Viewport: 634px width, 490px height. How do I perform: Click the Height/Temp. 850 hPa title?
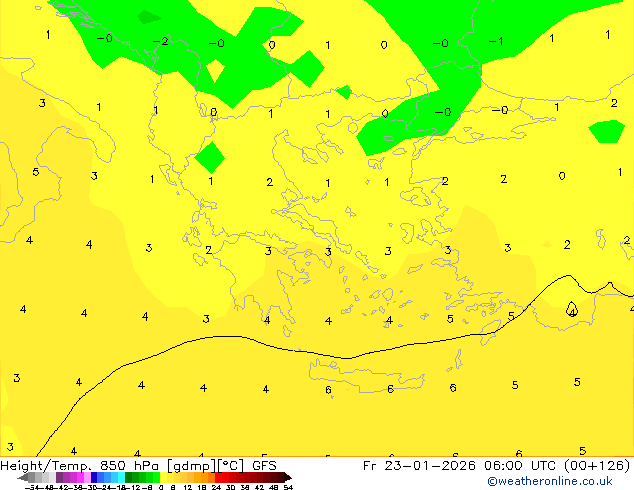tap(82, 465)
